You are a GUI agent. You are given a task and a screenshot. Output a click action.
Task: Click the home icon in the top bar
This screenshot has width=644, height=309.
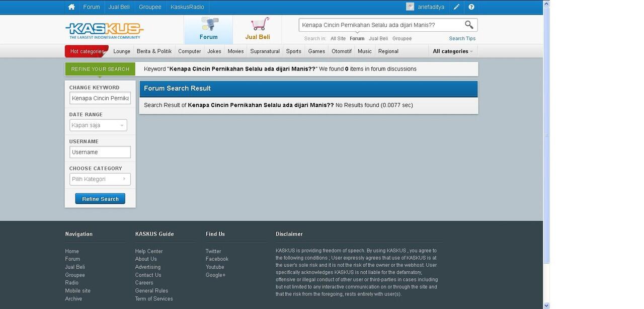pos(71,7)
